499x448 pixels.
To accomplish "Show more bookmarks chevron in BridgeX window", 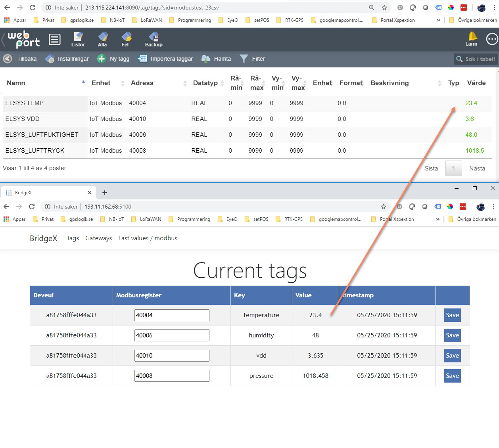I will (438, 219).
